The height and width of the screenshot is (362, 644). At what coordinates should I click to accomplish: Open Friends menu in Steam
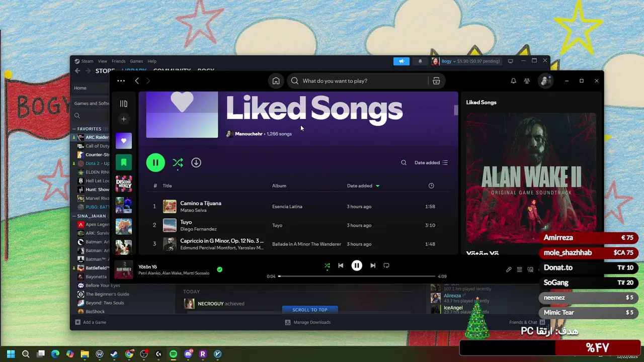pos(118,61)
